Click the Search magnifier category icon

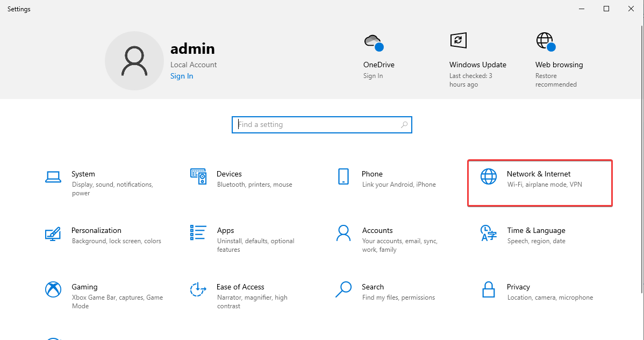point(343,289)
